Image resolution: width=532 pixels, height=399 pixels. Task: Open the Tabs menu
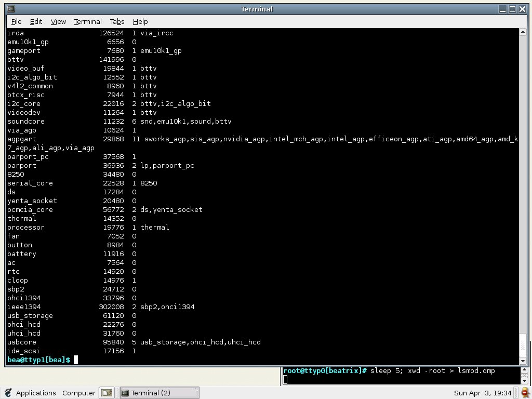click(117, 22)
